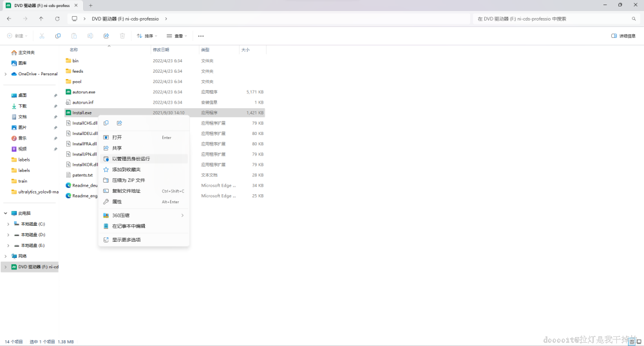Screen dimensions: 644x346
Task: Select the autorun.exe file icon
Action: click(x=69, y=92)
